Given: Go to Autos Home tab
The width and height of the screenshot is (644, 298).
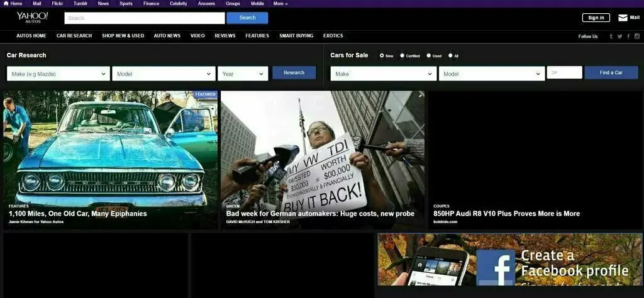Looking at the screenshot, I should 31,36.
